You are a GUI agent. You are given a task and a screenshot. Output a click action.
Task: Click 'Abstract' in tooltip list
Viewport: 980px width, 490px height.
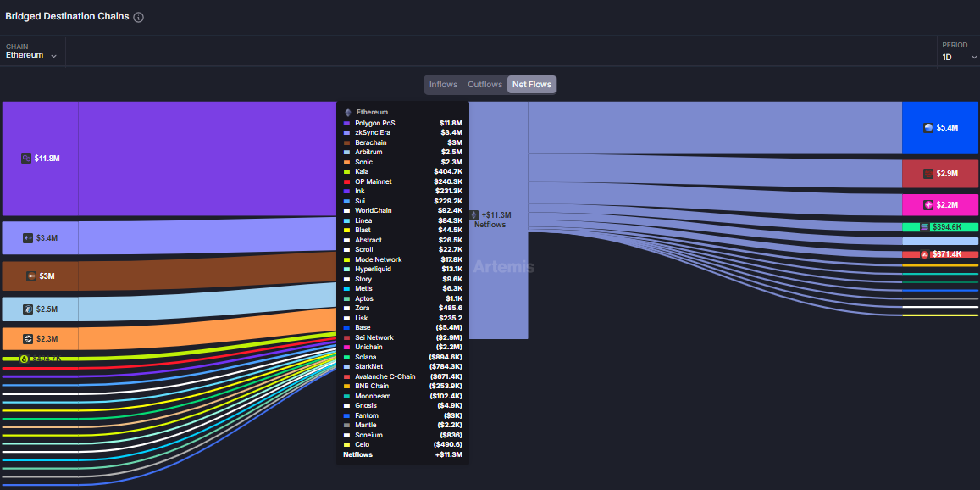(368, 240)
